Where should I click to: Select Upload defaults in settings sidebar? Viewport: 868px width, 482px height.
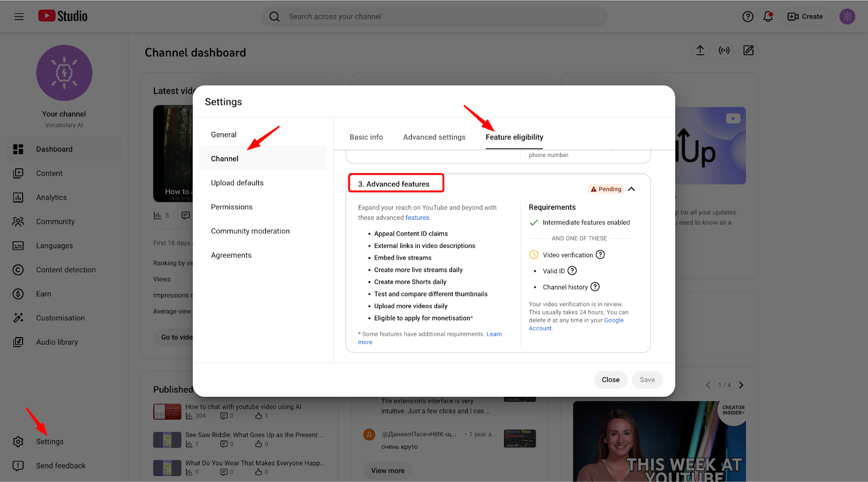(237, 183)
